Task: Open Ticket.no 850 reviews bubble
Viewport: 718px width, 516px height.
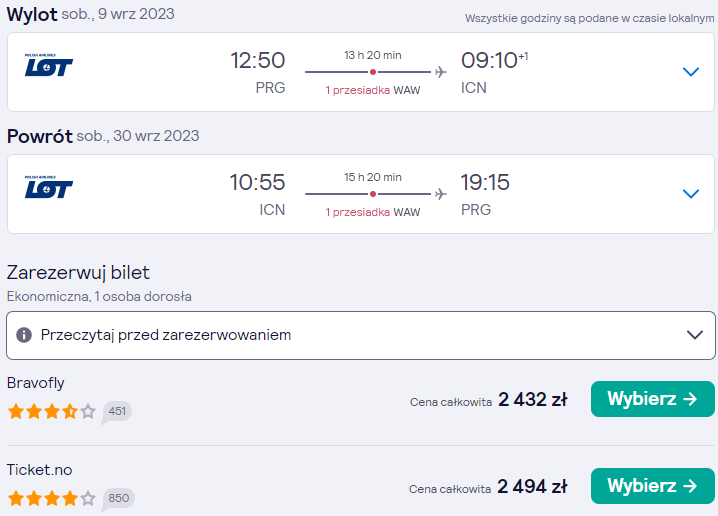Action: [118, 499]
